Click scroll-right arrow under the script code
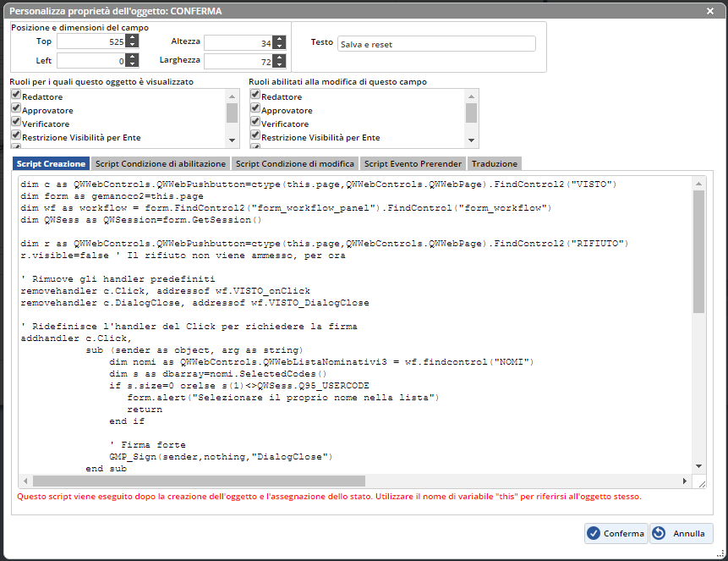Viewport: 728px width, 561px height. [686, 481]
